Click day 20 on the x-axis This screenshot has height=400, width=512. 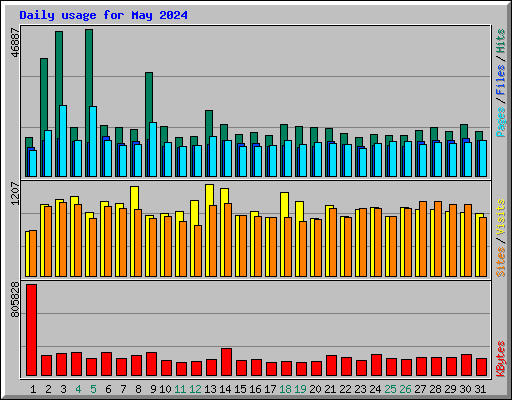pos(315,389)
